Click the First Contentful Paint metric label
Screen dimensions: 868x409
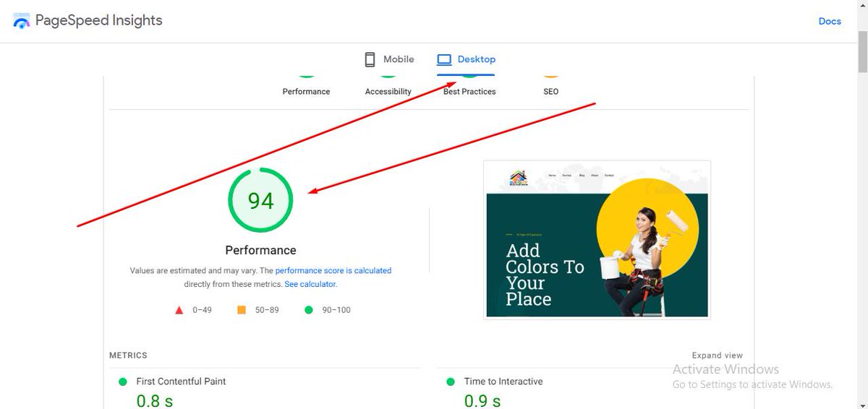182,382
